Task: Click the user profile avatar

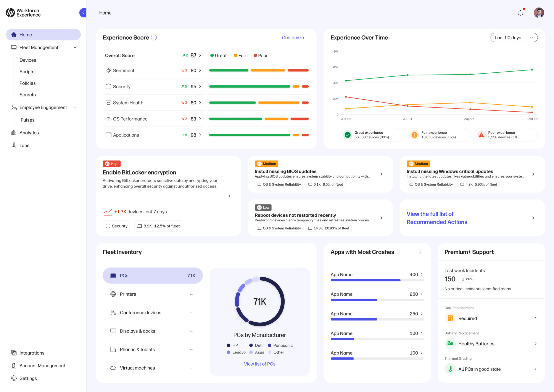Action: 539,13
